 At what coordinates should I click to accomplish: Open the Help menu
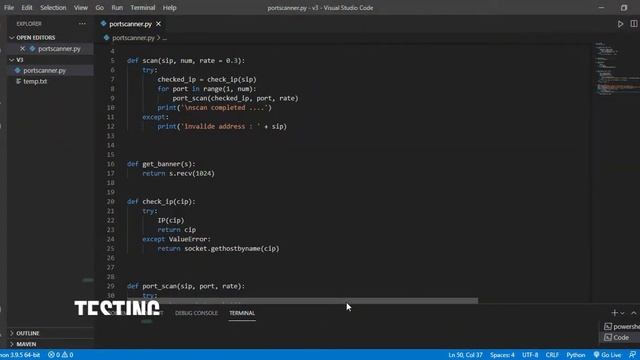[169, 8]
